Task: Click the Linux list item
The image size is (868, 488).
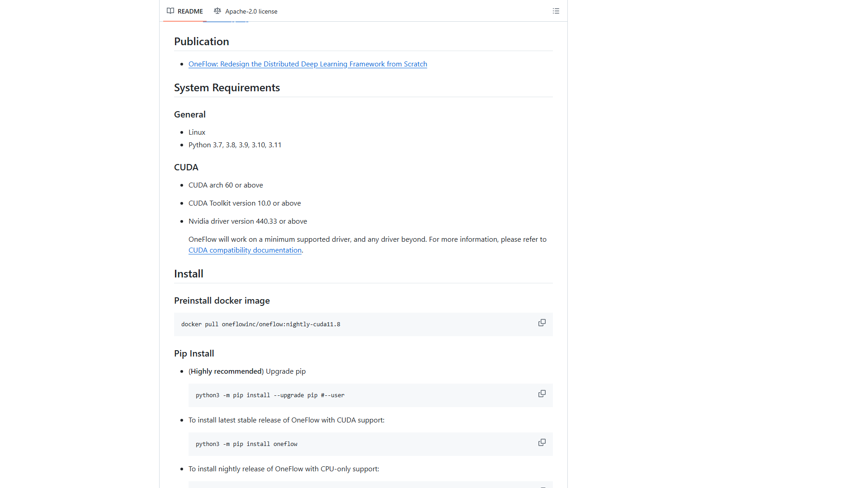Action: [197, 132]
